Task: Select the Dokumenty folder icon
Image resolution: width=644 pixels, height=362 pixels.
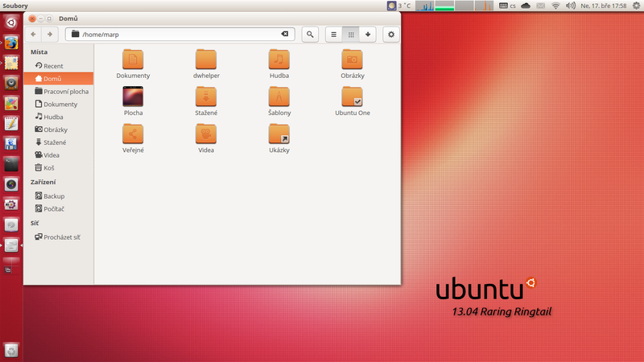Action: 133,60
